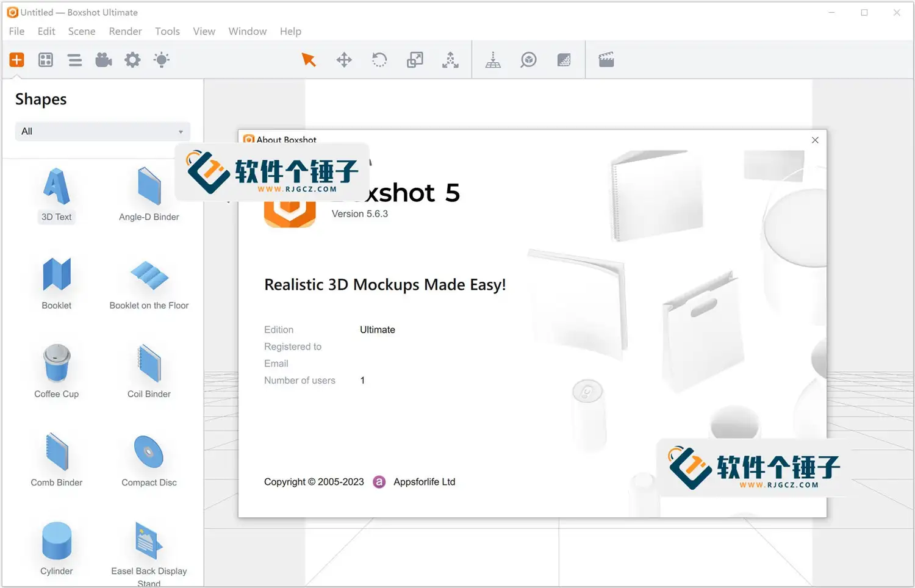Add the Comb Binder shape

click(x=57, y=461)
